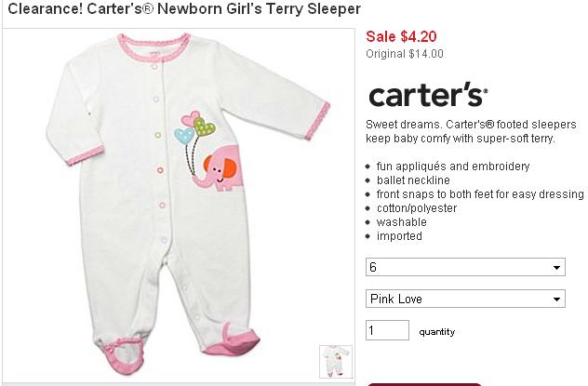
Task: Select the front snaps to both feet bullet
Action: pos(480,194)
